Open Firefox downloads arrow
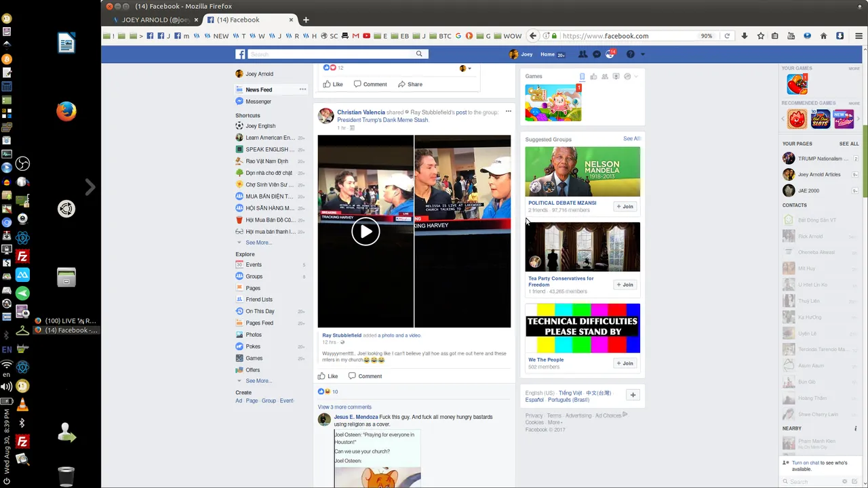This screenshot has width=868, height=488. [745, 36]
